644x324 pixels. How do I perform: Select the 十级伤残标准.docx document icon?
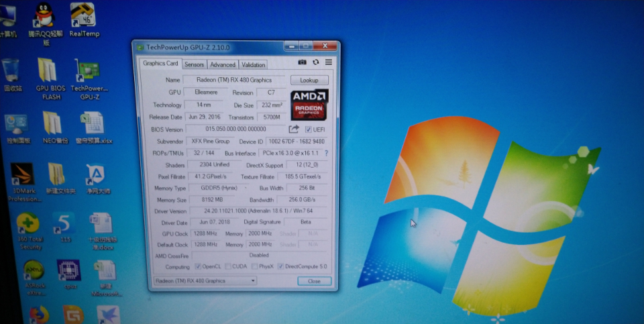coord(103,231)
